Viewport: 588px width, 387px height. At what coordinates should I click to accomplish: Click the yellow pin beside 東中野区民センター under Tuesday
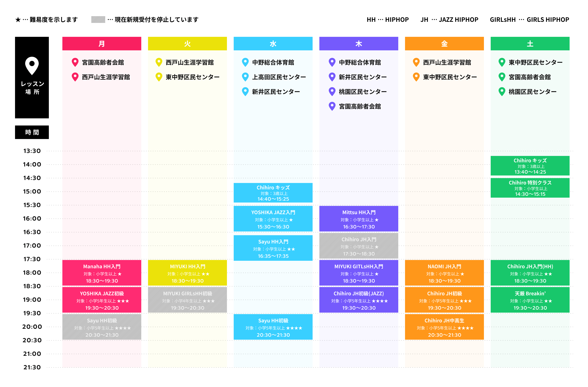159,77
